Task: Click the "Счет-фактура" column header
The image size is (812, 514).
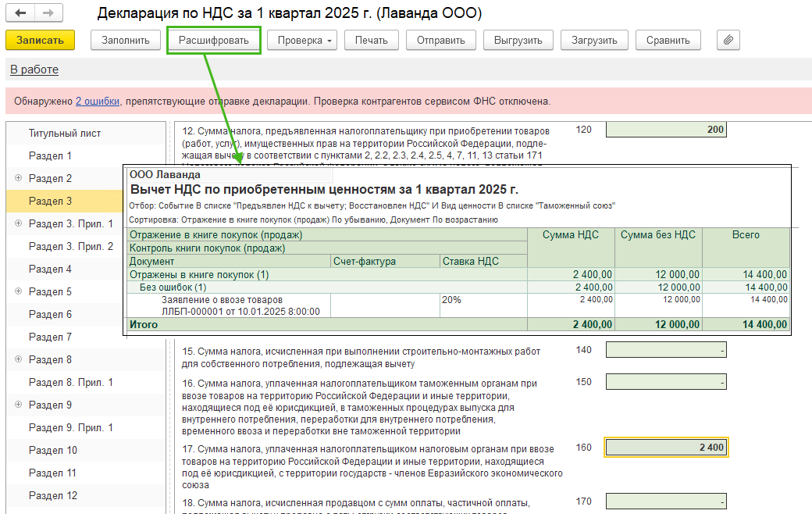Action: [x=385, y=261]
